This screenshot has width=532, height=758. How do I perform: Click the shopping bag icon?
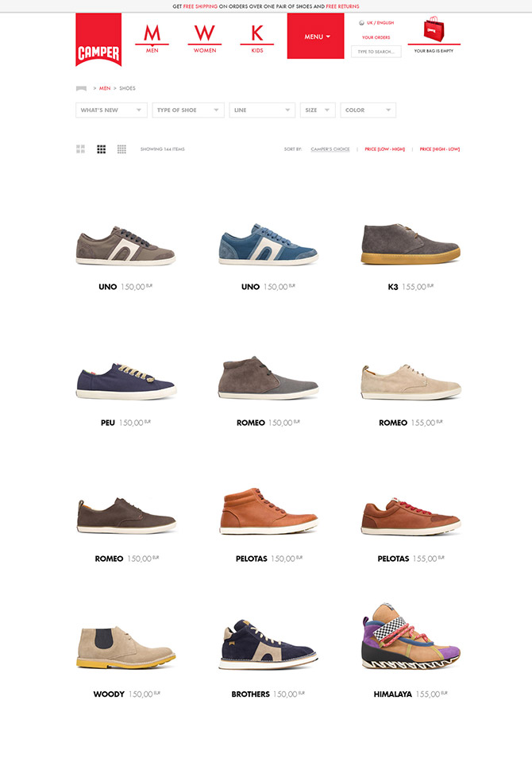click(x=434, y=29)
